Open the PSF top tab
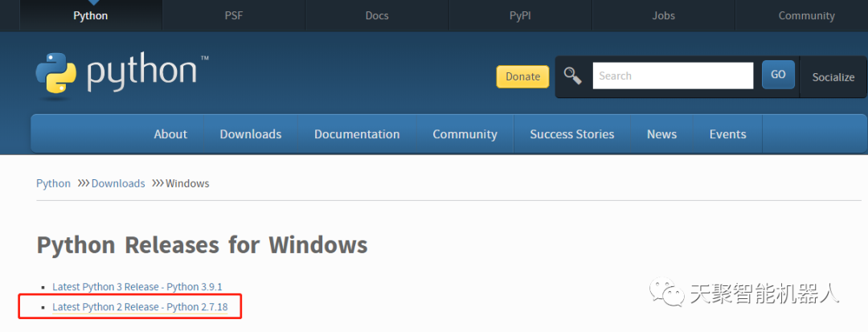Viewport: 868px width, 332px height. pos(234,15)
